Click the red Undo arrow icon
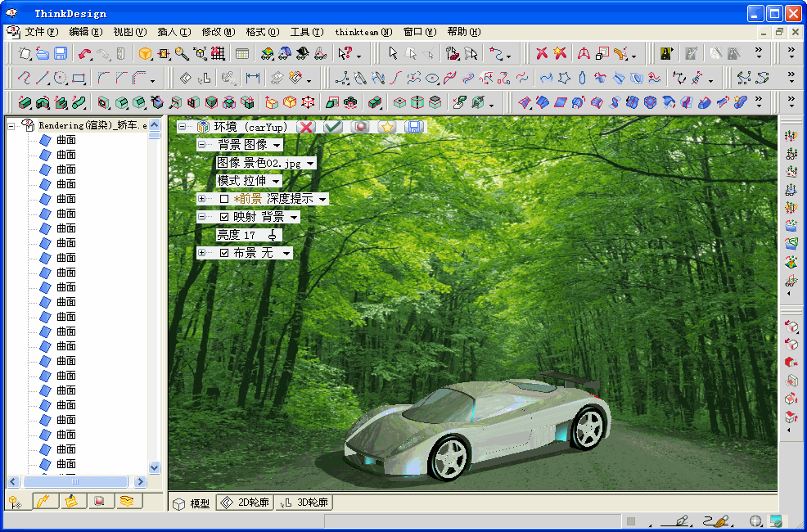 tap(85, 53)
